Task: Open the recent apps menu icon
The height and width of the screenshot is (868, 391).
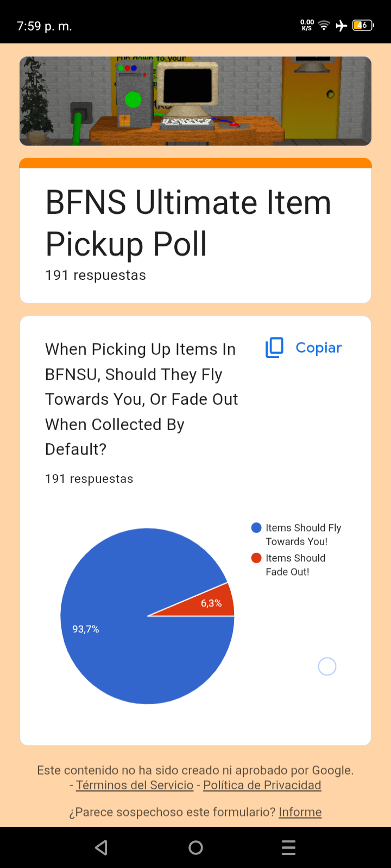Action: pyautogui.click(x=289, y=847)
